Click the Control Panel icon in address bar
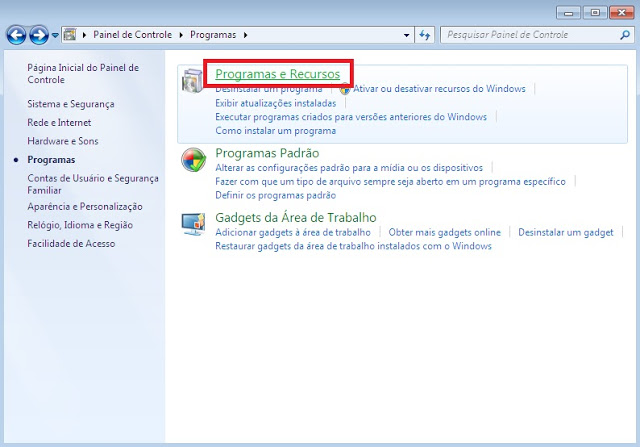This screenshot has height=447, width=640. coord(70,35)
